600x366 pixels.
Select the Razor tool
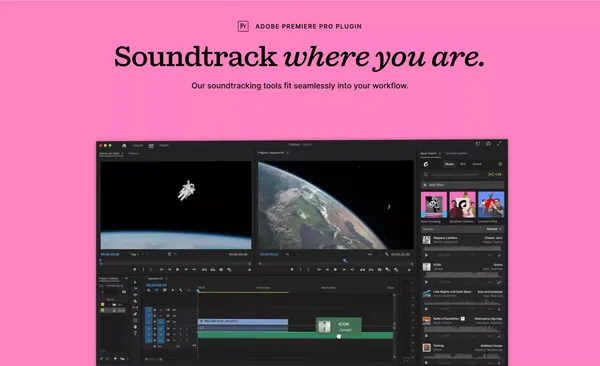point(135,301)
